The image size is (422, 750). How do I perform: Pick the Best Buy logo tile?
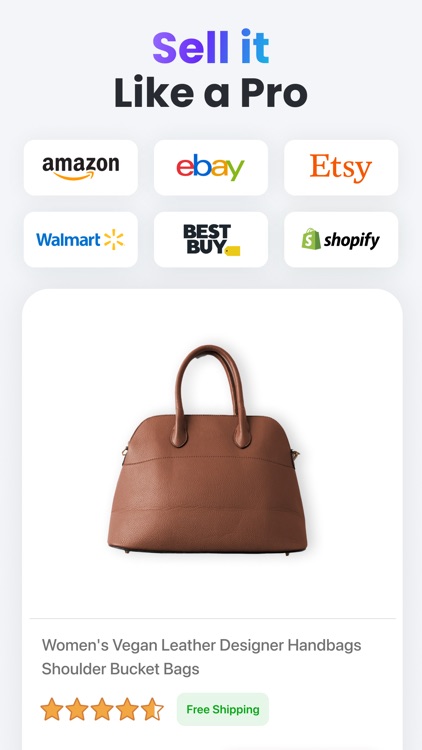[x=211, y=240]
